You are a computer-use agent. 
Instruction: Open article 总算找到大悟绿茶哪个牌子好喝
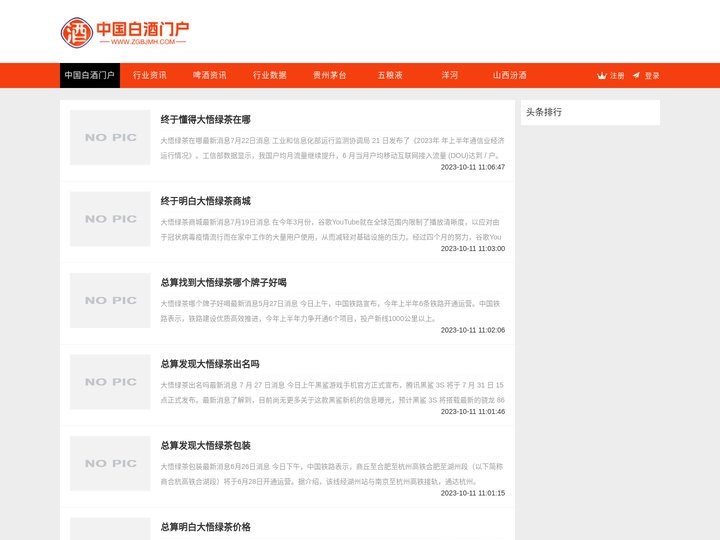(223, 283)
